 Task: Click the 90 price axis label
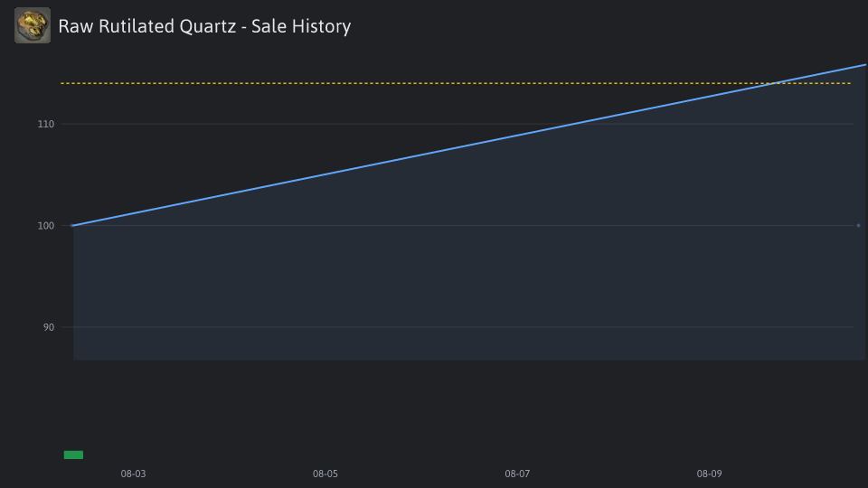[49, 327]
